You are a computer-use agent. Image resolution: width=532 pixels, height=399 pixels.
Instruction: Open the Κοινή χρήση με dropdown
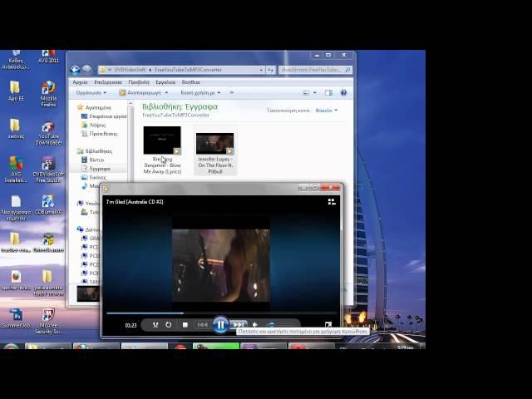[198, 93]
